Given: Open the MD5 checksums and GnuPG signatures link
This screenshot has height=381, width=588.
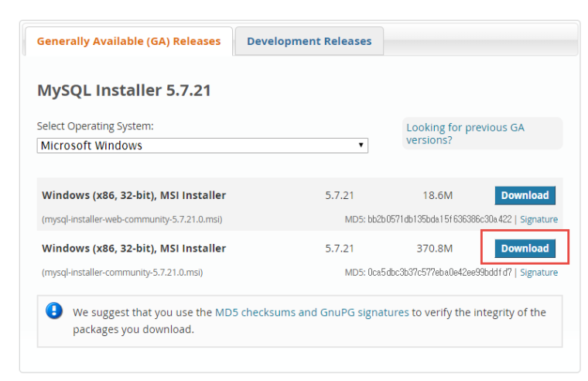Looking at the screenshot, I should [x=312, y=313].
